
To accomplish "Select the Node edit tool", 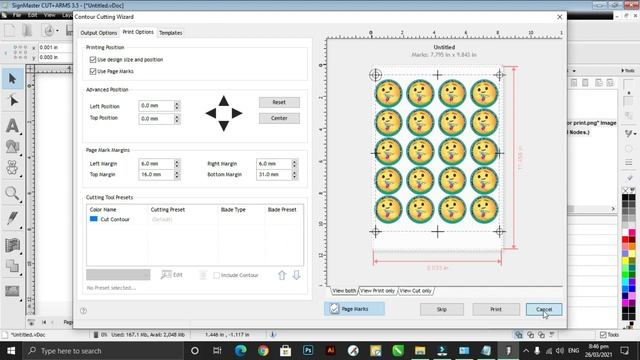I will (12, 100).
